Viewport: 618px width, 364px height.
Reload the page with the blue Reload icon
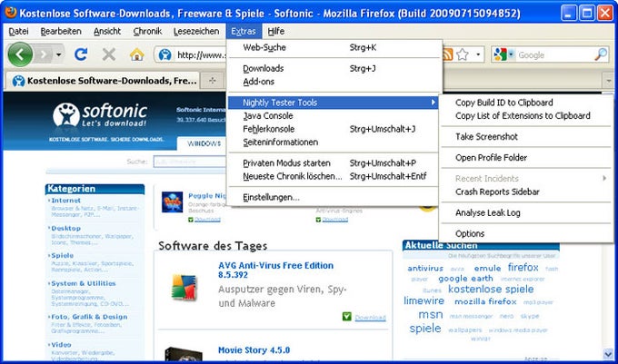[x=81, y=54]
